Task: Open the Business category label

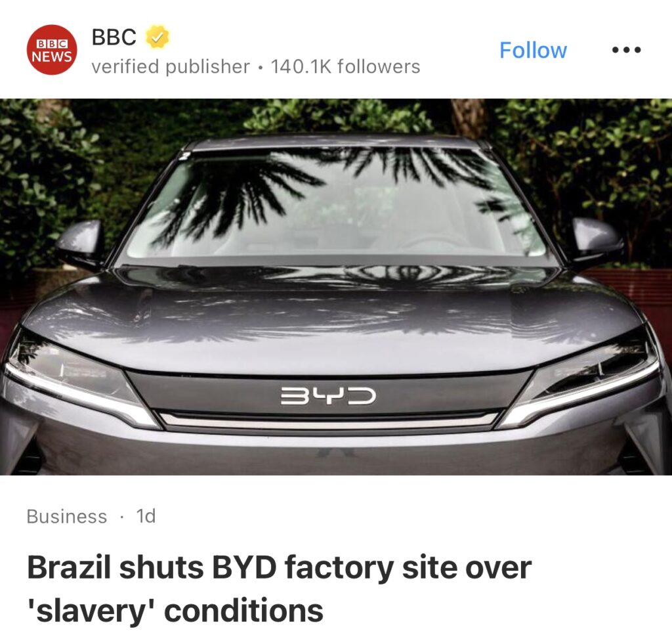Action: [66, 516]
